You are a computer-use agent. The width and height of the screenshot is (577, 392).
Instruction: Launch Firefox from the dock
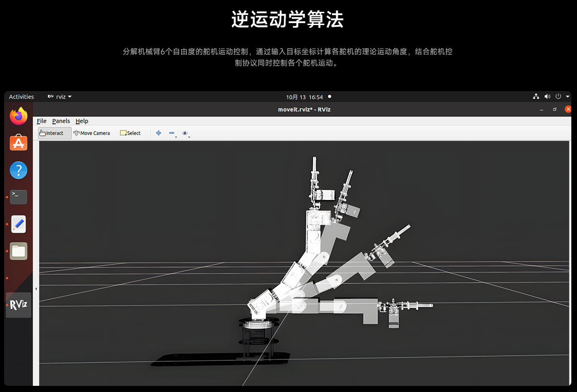coord(18,116)
